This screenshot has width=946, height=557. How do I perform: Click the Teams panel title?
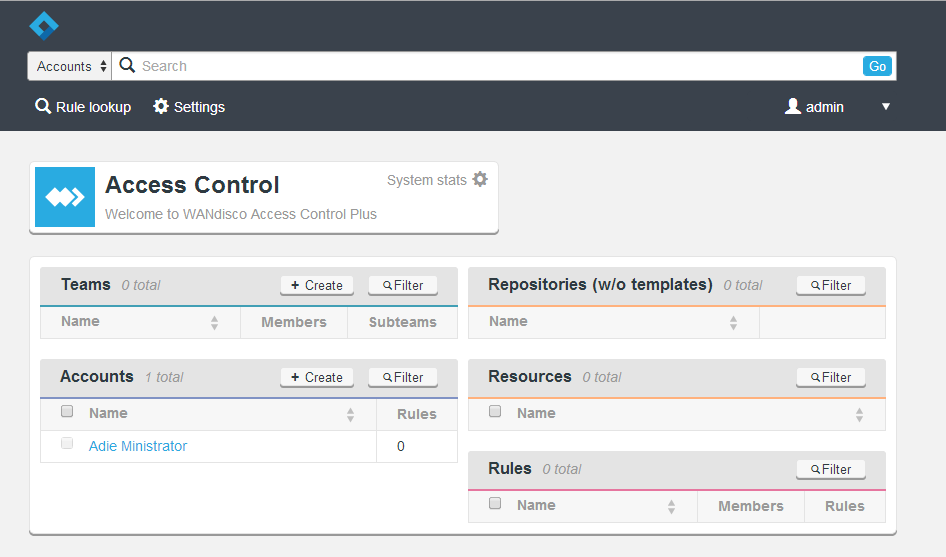[86, 284]
